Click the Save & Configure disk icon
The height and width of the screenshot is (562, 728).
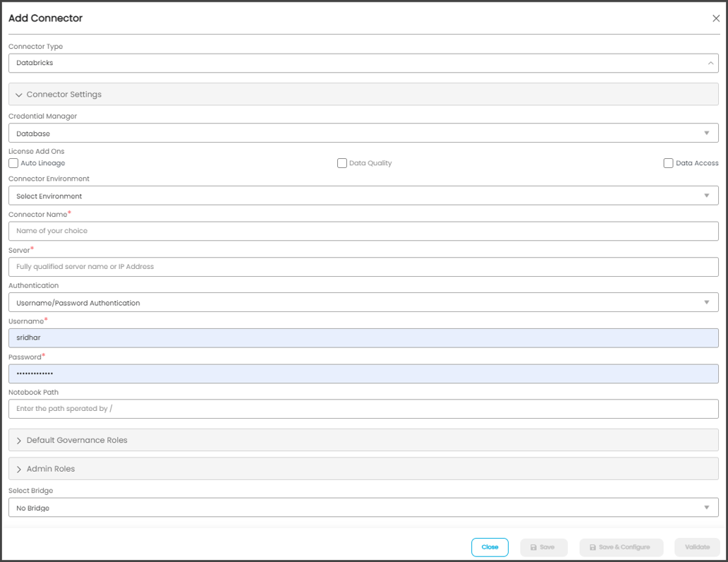tap(593, 547)
